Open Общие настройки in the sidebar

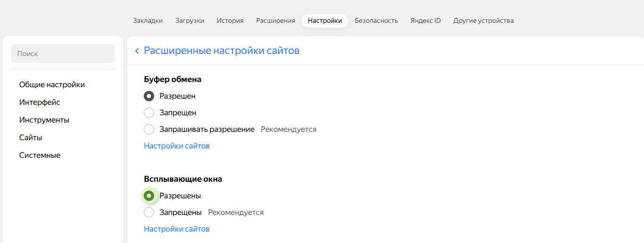[52, 85]
